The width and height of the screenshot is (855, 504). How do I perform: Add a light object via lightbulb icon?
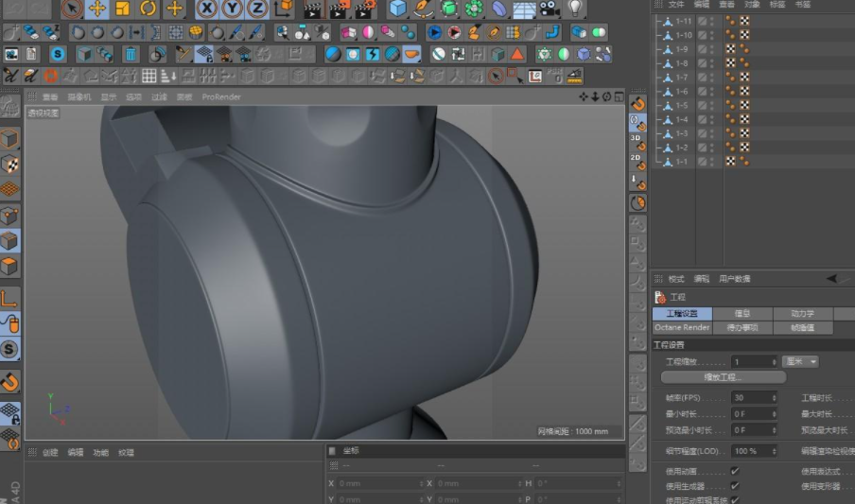[x=575, y=9]
